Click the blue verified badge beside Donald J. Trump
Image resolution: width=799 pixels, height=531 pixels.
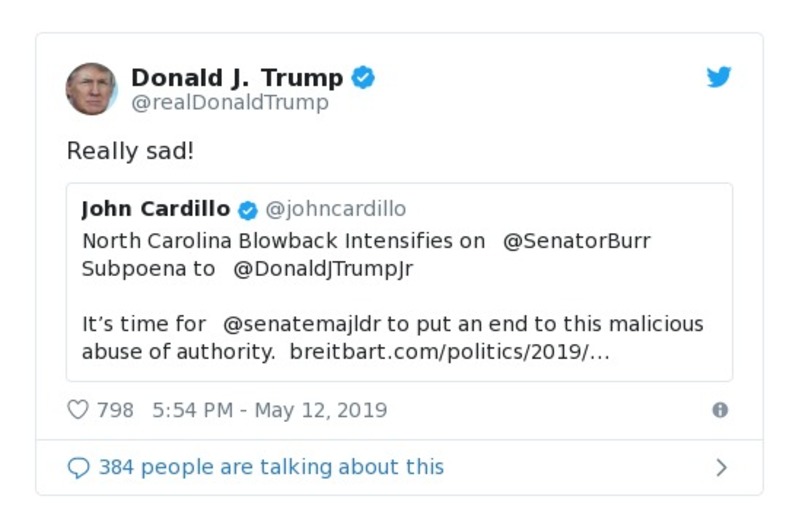[x=363, y=77]
